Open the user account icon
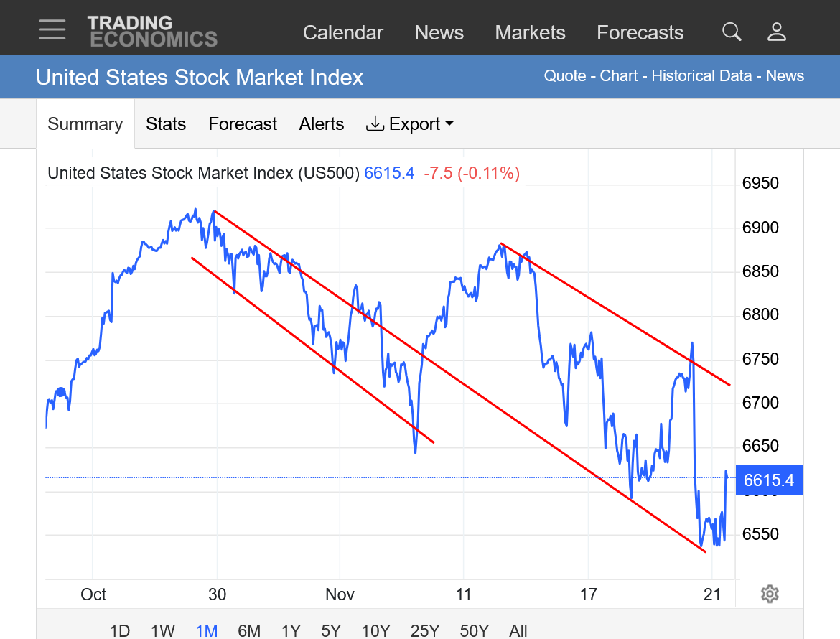The image size is (840, 639). point(777,32)
